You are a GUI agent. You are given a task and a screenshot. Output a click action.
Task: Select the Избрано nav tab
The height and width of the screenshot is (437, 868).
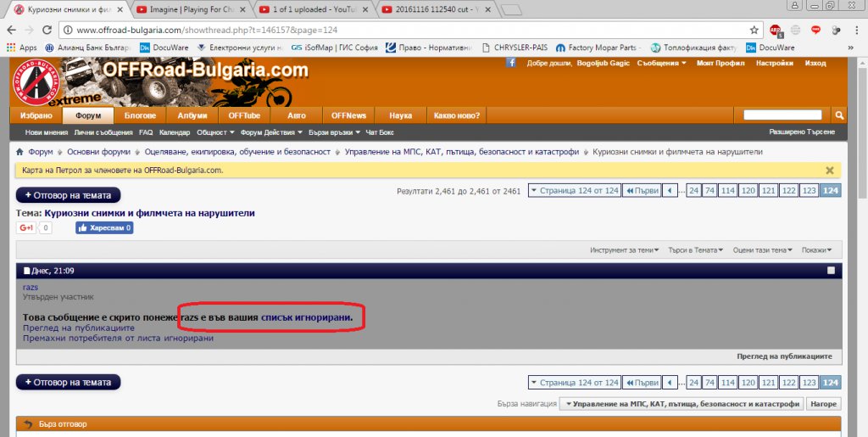click(36, 115)
